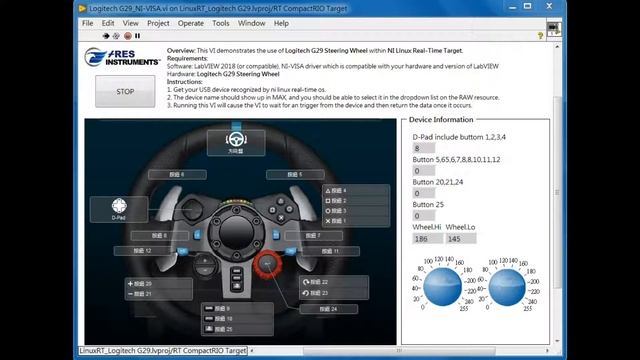Screen dimensions: 640x360
Task: Open the View menu
Action: click(x=131, y=23)
